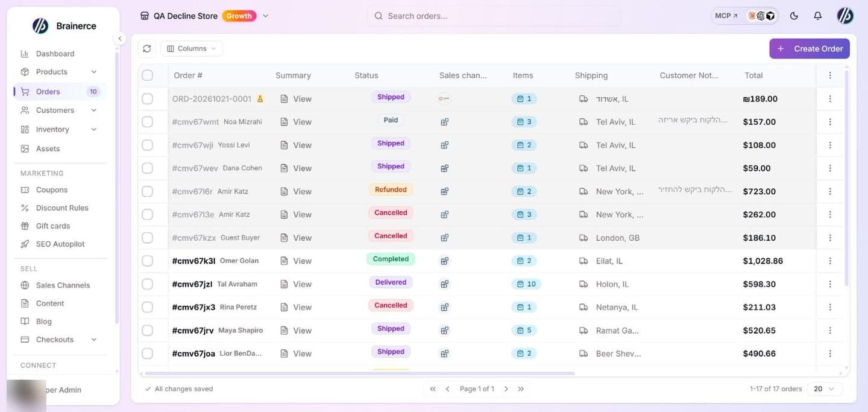Viewport: 868px width, 412px height.
Task: Click the warning icon beside ORD-20261021-0001
Action: (260, 98)
